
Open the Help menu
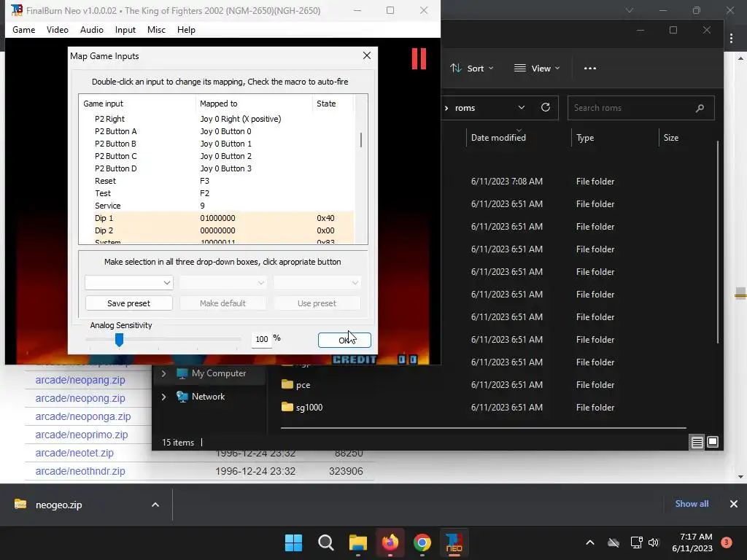click(186, 29)
